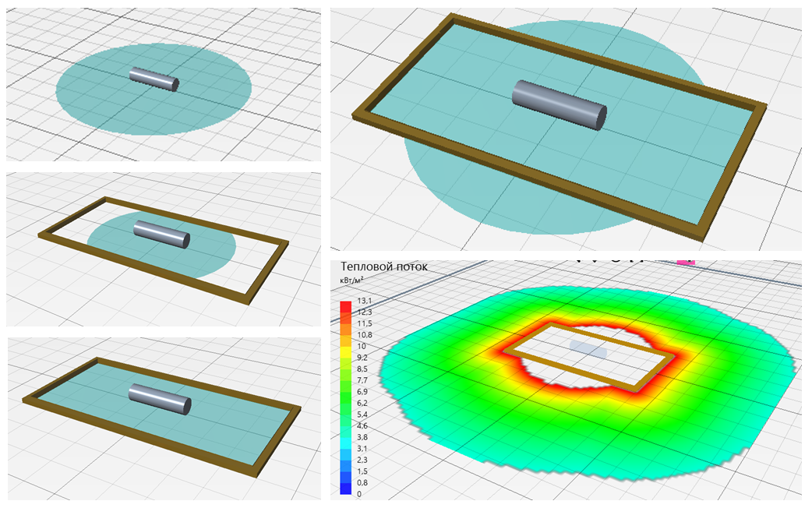Click the legend value '6,2'
Screen dimensions: 812x508
pyautogui.click(x=362, y=404)
